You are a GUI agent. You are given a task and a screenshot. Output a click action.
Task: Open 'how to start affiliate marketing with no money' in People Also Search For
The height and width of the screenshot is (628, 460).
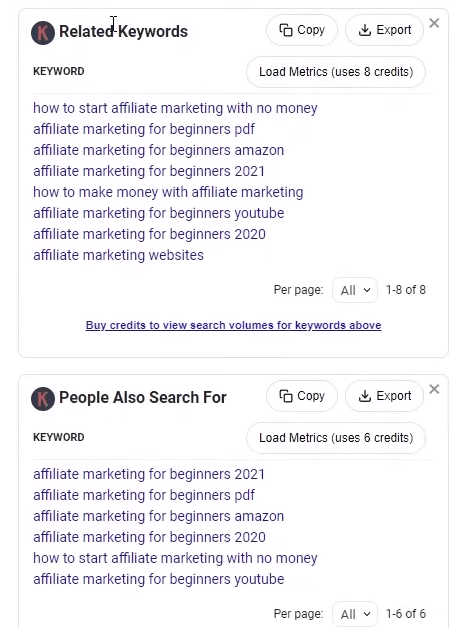[175, 558]
